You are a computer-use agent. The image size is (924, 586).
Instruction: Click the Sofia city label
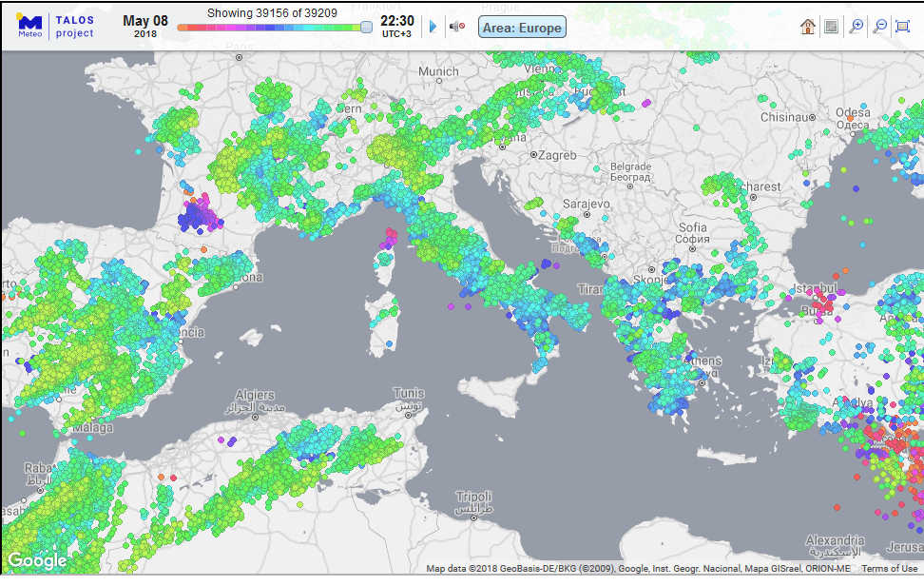(x=693, y=233)
